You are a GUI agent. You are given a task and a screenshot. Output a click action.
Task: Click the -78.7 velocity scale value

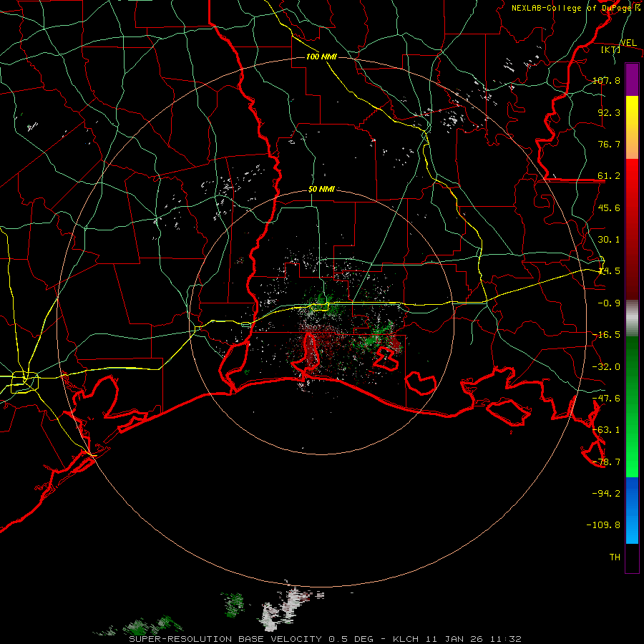pos(606,462)
